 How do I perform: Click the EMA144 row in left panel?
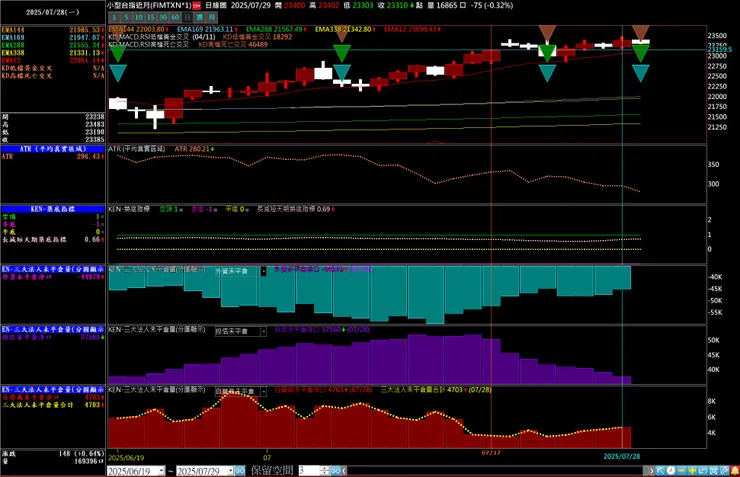coord(52,30)
